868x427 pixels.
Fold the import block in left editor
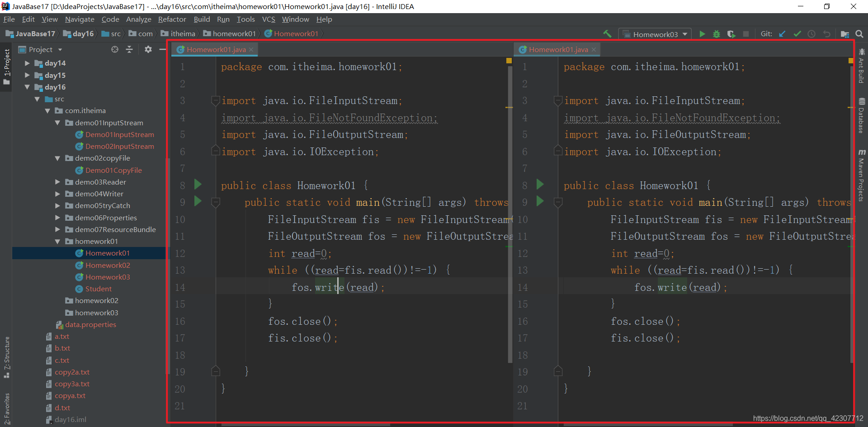click(x=216, y=101)
